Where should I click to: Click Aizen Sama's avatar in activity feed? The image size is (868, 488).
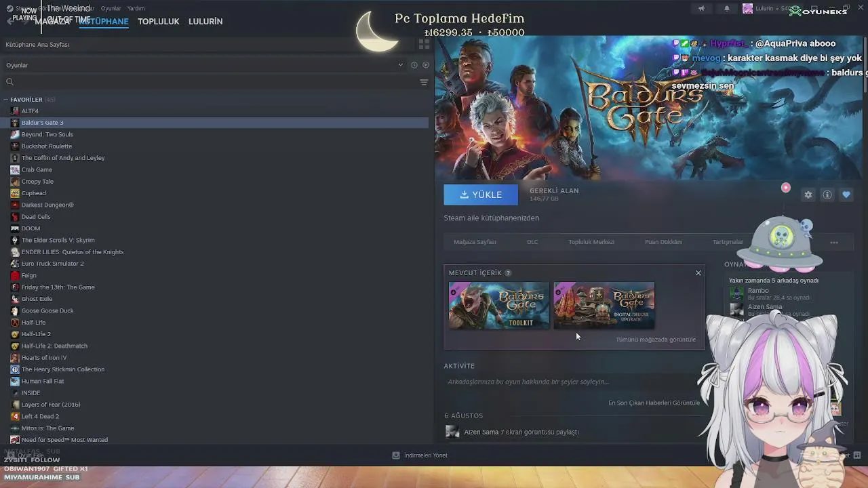pos(452,432)
